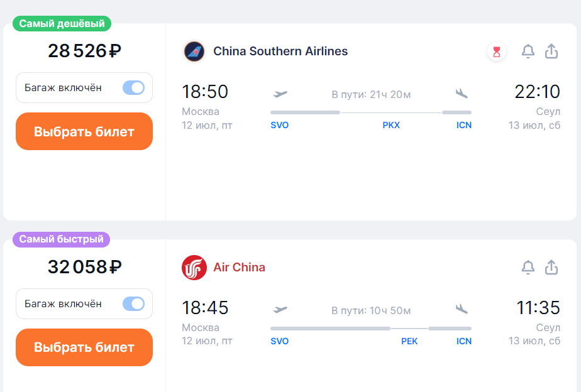The width and height of the screenshot is (581, 392).
Task: Click the "Самый дешёвый" green badge
Action: pyautogui.click(x=62, y=24)
